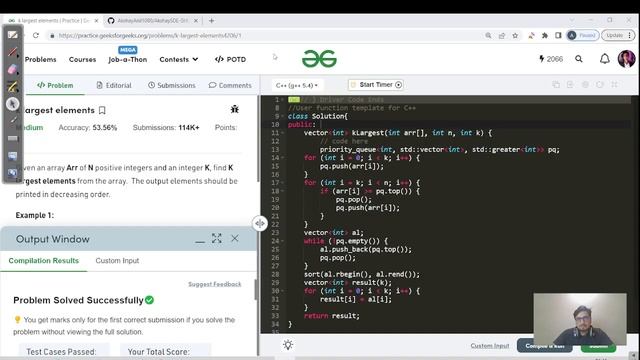This screenshot has width=640, height=360.
Task: Select the pink eraser annotation tool
Action: click(13, 69)
